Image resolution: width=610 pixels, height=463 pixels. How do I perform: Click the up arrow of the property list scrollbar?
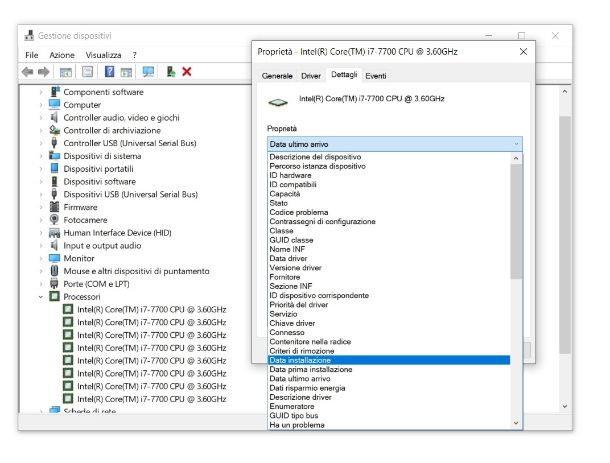pos(516,158)
